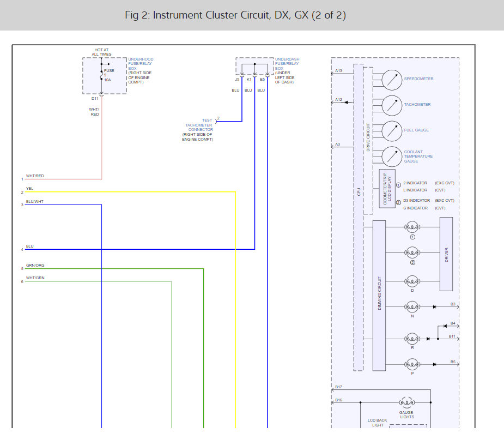Click the FUEL GAUGE label

click(x=416, y=130)
